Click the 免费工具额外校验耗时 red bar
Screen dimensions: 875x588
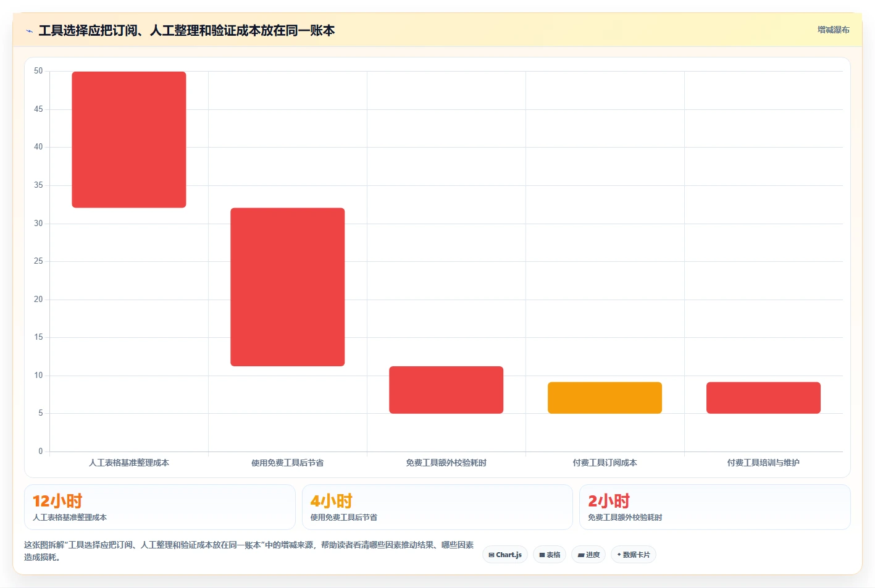point(446,390)
